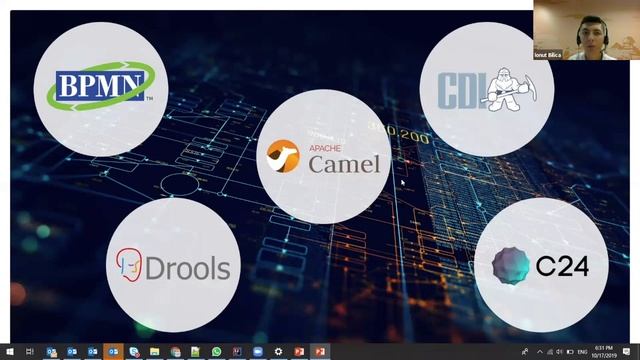Open the Zoom taskbar icon
The height and width of the screenshot is (360, 640).
pyautogui.click(x=258, y=351)
